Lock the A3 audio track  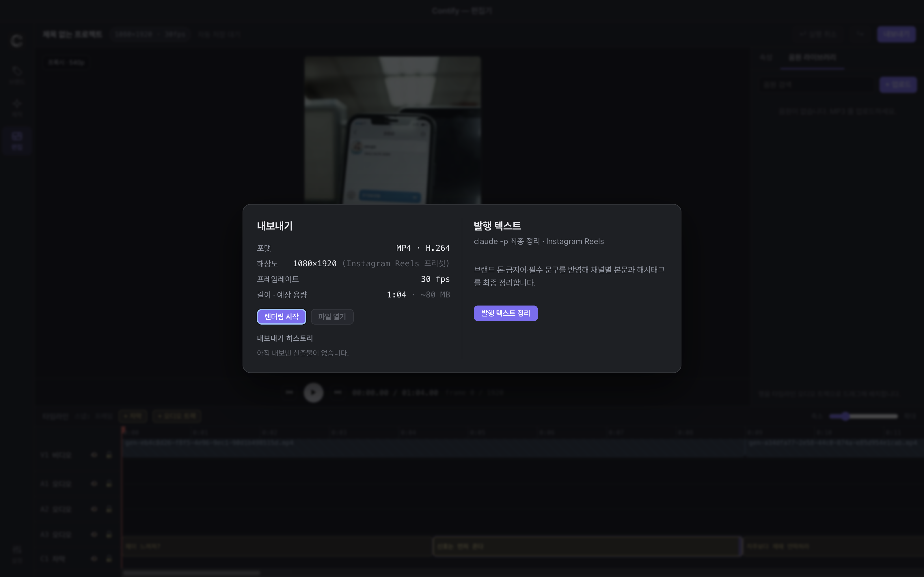(109, 534)
